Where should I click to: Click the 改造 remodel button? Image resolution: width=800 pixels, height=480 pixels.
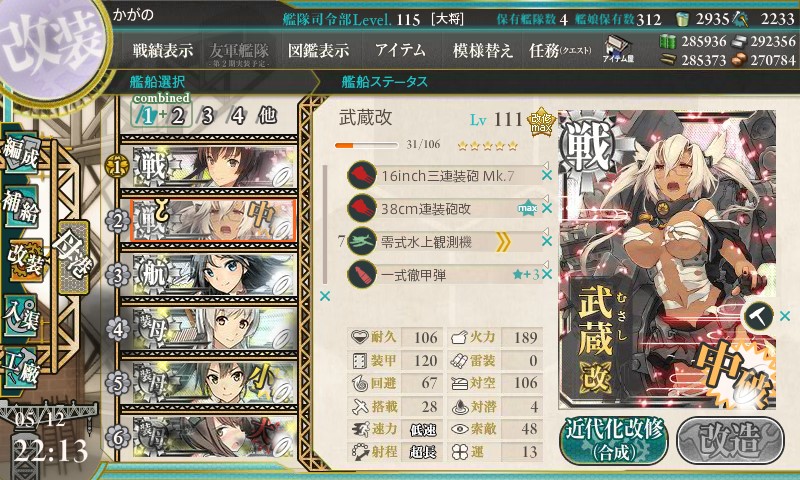coord(731,441)
